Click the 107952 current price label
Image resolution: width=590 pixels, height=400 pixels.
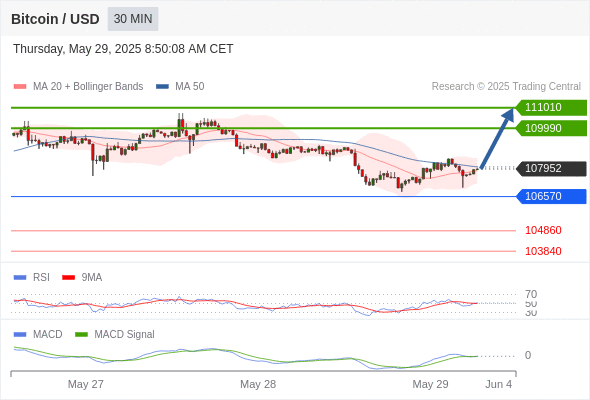(551, 169)
